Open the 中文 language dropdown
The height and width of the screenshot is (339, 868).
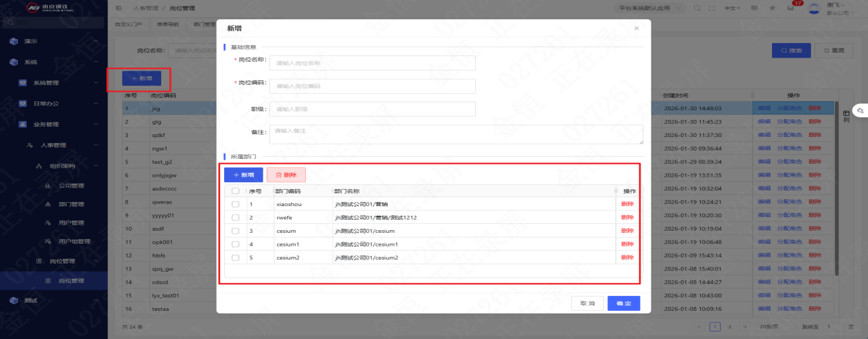[x=732, y=8]
